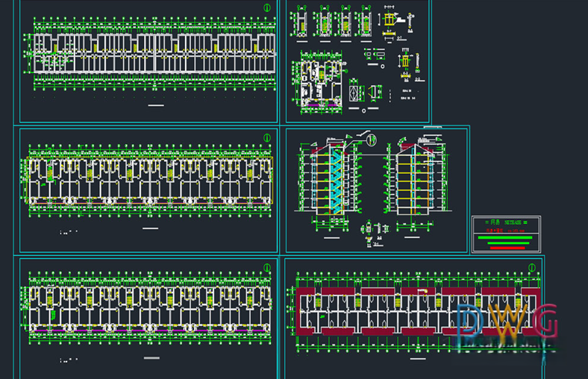The height and width of the screenshot is (379, 588).
Task: Click the compass symbol on roof plan sheet
Action: tap(532, 267)
